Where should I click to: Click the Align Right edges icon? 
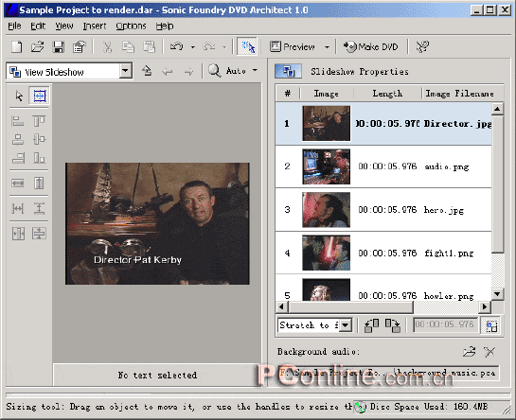point(18,158)
